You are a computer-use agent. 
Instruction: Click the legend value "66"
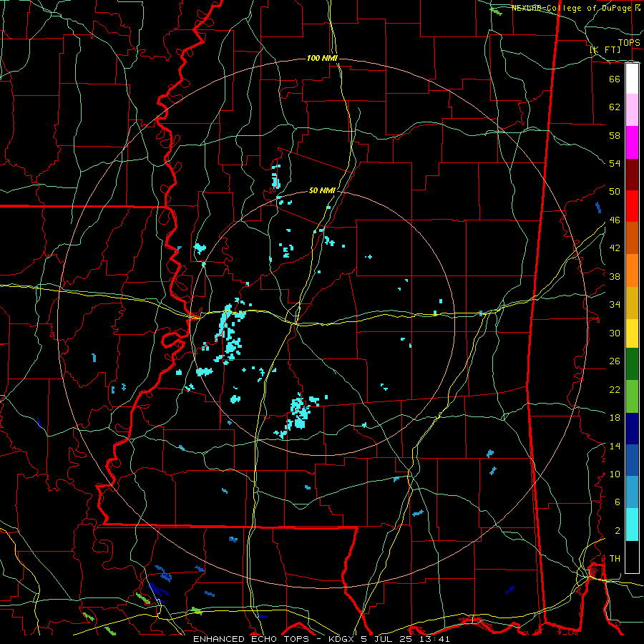coord(615,79)
